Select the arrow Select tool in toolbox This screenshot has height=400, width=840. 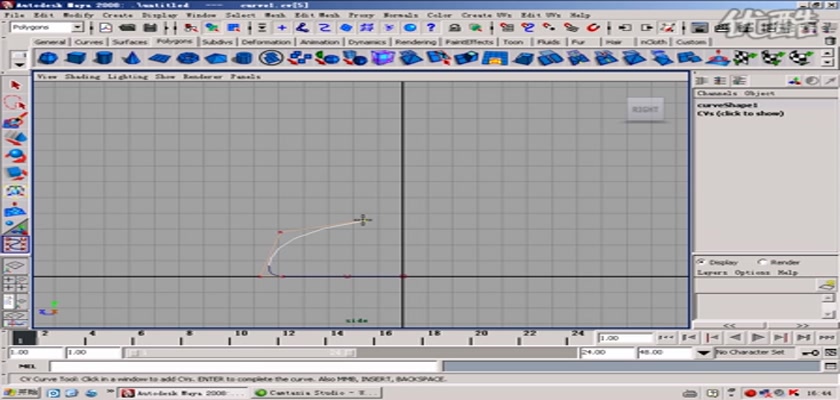(x=16, y=85)
